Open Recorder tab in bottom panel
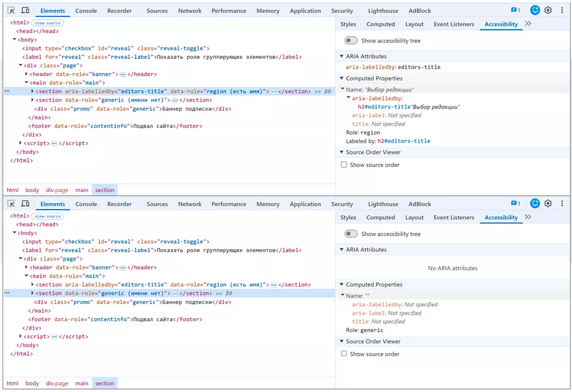 click(120, 204)
